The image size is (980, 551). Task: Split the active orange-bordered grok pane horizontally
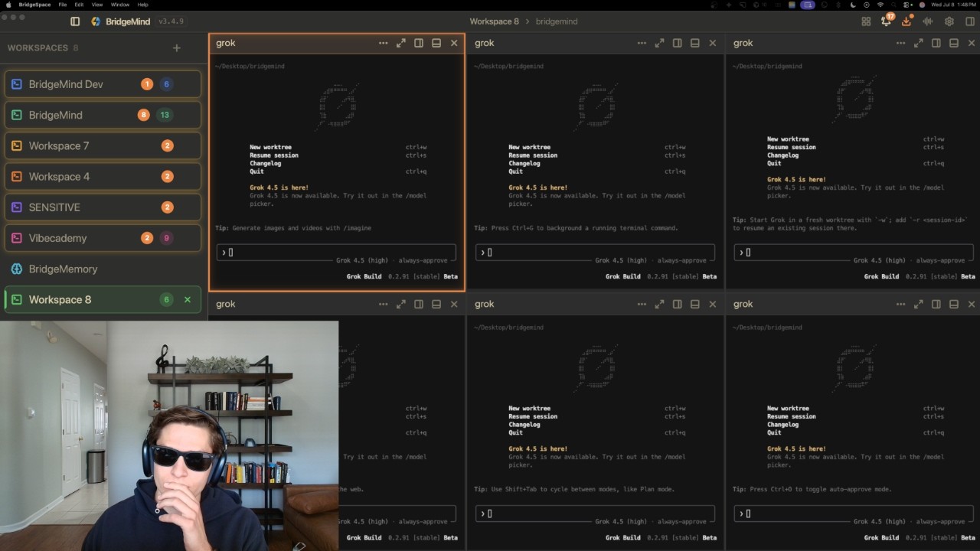pyautogui.click(x=436, y=43)
